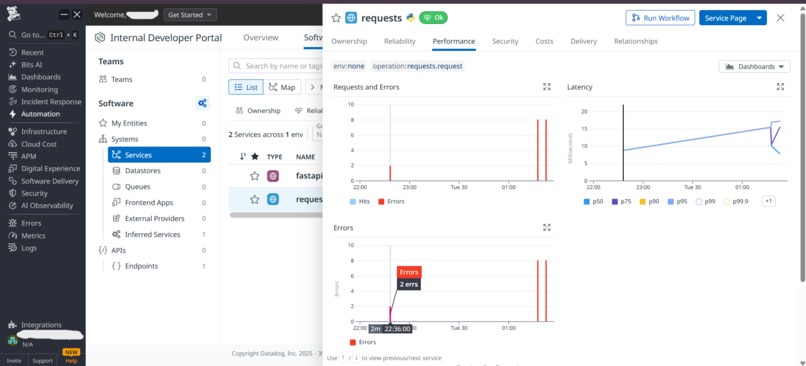Show the +1 additional latency series
This screenshot has width=806, height=366.
click(x=768, y=202)
